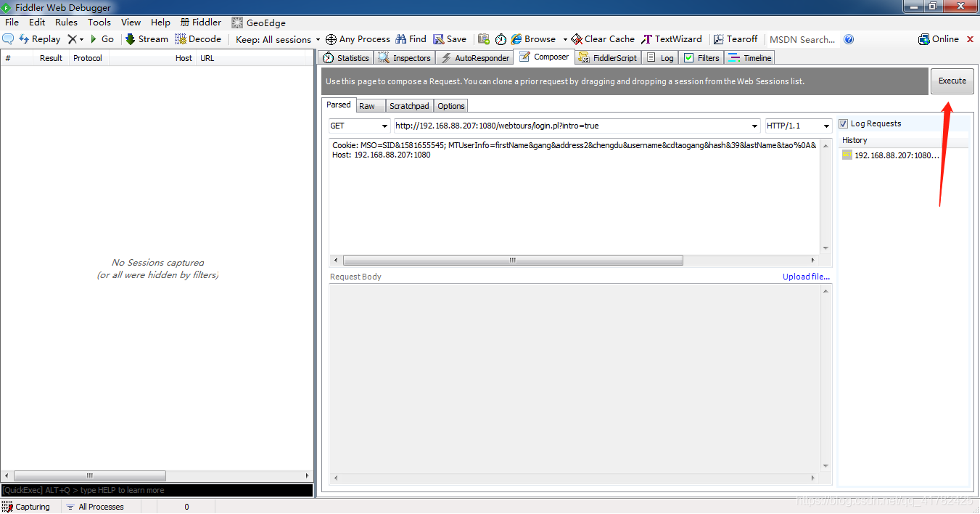Save sessions via Save toolbar button
980x514 pixels.
point(450,39)
